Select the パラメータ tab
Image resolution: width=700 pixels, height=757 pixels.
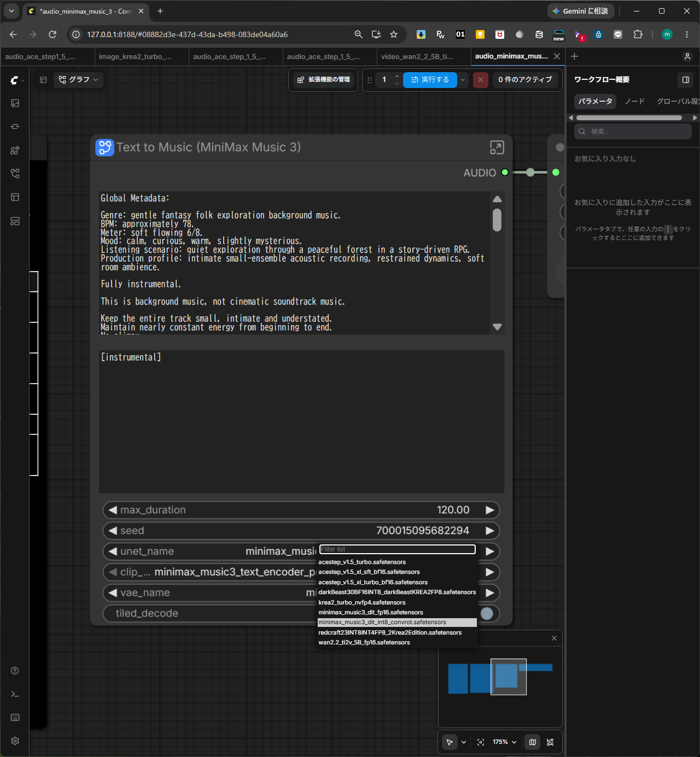pyautogui.click(x=596, y=102)
